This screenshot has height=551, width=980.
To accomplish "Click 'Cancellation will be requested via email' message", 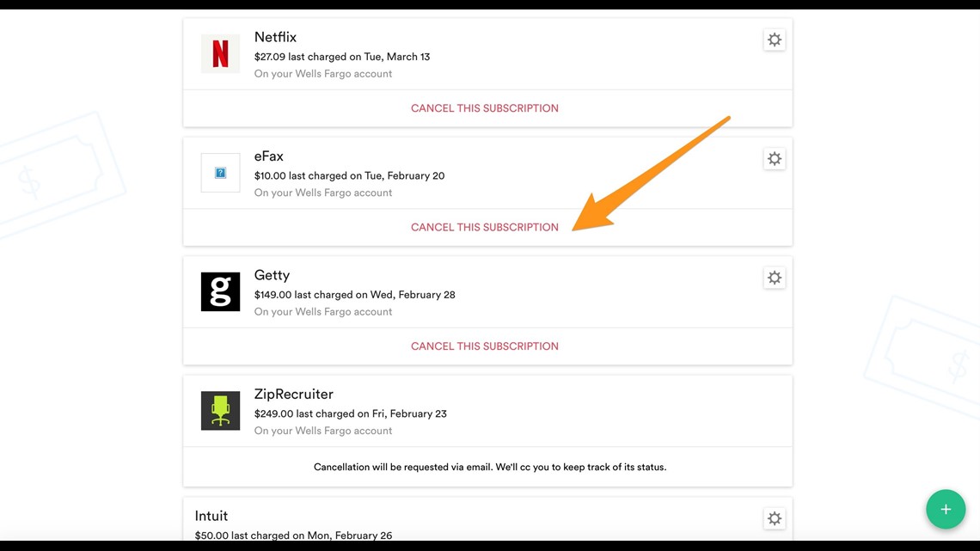I will (490, 468).
